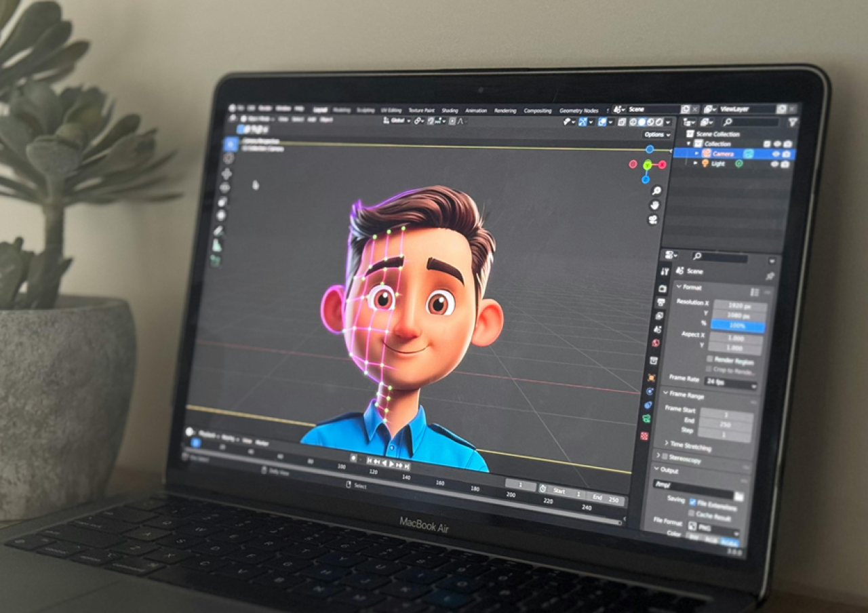The height and width of the screenshot is (613, 868).
Task: Hide the Light object with its eye icon
Action: [774, 164]
